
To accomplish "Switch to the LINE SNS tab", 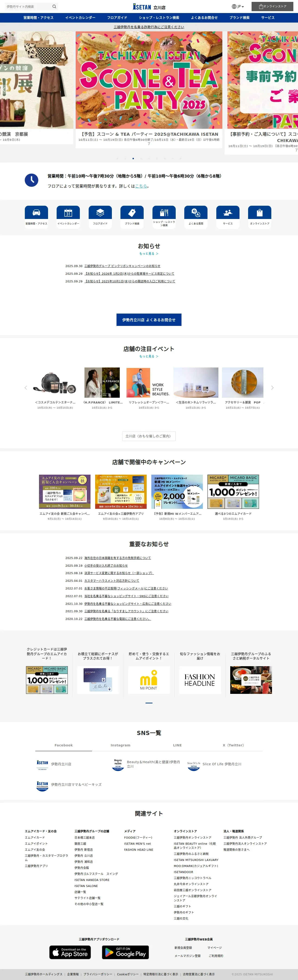I will (x=177, y=745).
